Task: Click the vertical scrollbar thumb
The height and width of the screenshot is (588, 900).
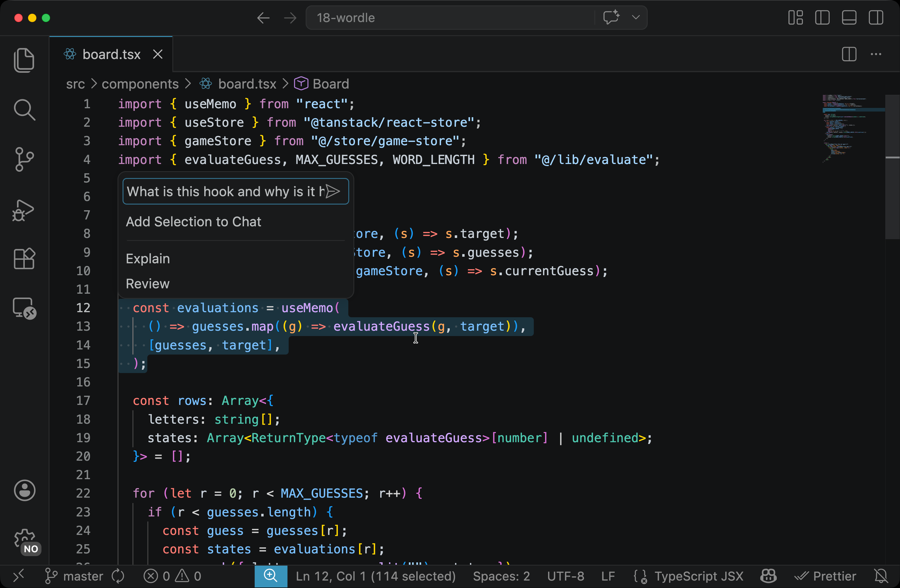Action: (x=893, y=166)
